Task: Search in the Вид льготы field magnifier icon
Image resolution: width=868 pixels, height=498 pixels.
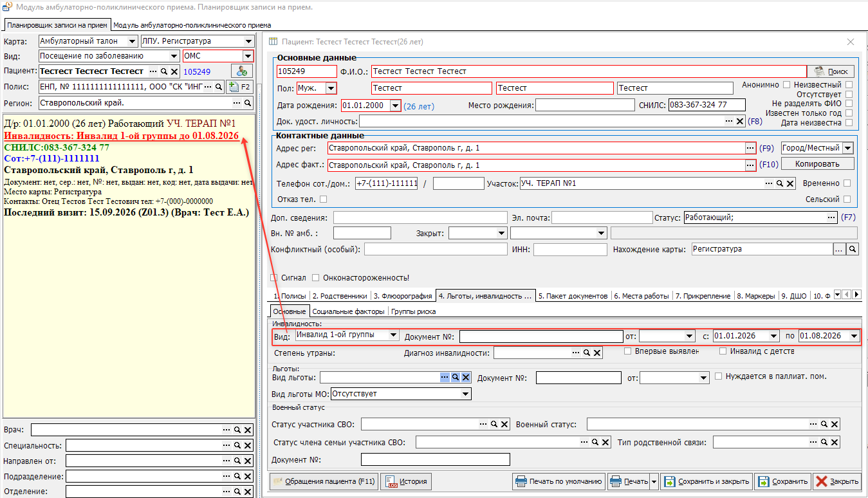Action: click(x=455, y=378)
